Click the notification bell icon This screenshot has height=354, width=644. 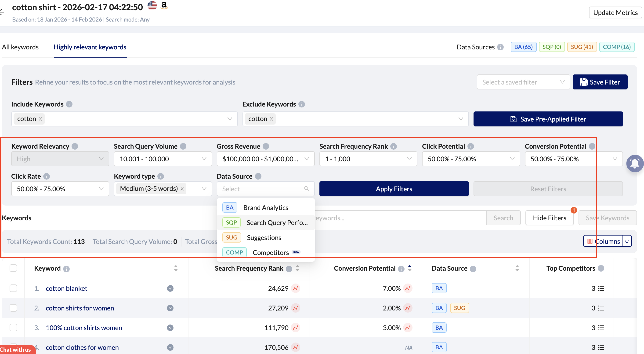(x=635, y=164)
